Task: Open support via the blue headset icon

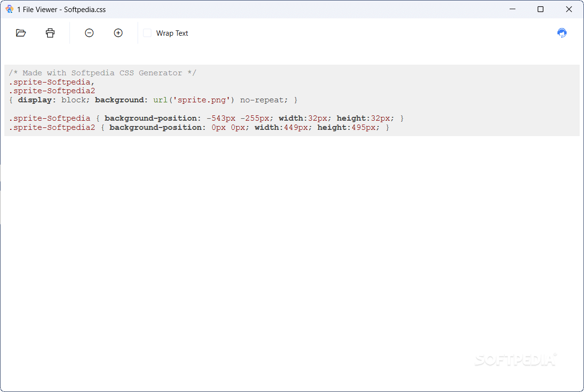Action: 562,33
